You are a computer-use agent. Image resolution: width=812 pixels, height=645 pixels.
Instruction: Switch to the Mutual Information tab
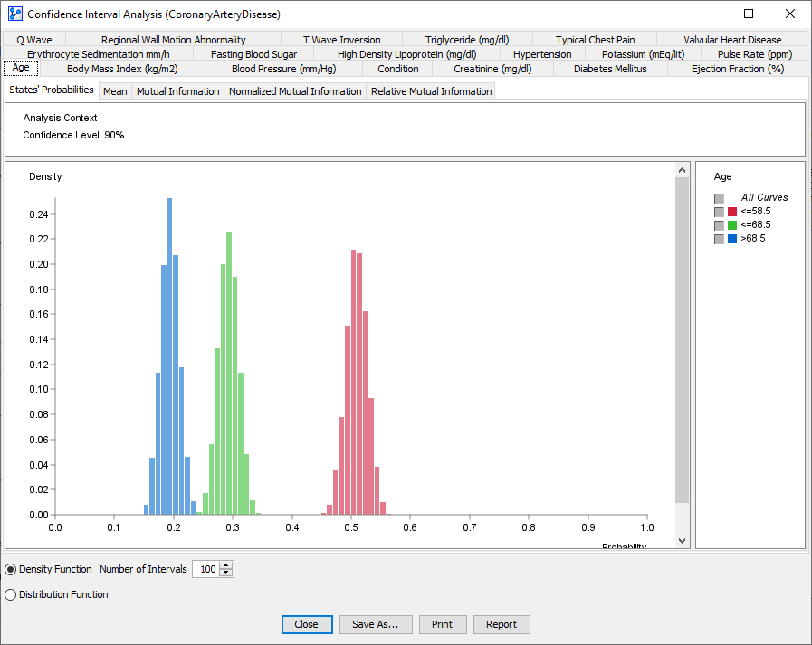tap(177, 91)
